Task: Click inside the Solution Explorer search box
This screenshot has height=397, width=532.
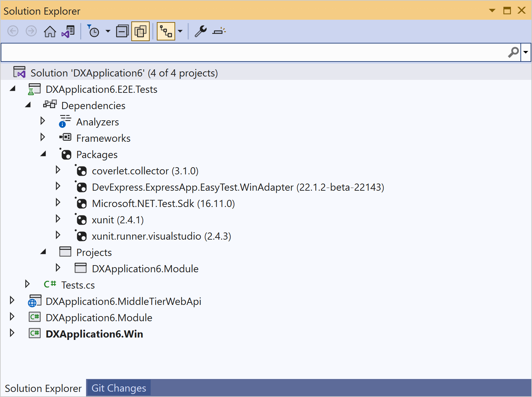Action: click(238, 52)
